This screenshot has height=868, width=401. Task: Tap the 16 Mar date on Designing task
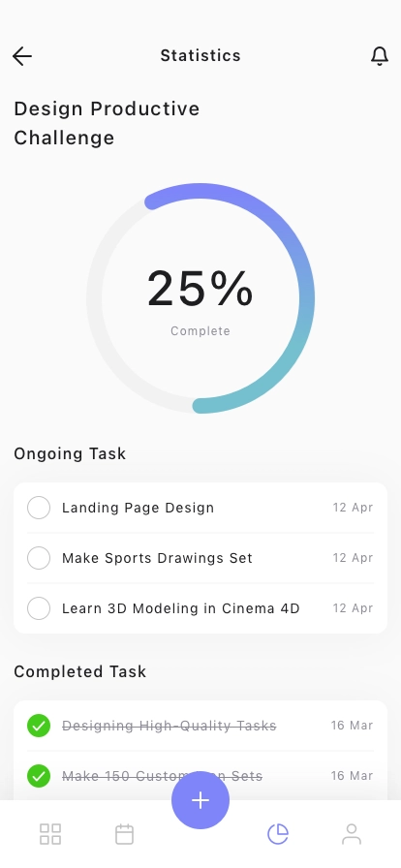coord(353,726)
